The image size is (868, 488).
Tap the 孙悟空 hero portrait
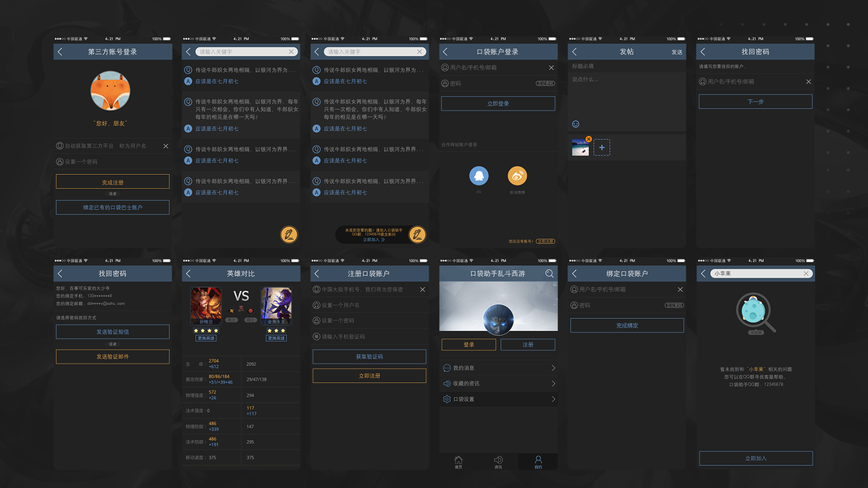pyautogui.click(x=206, y=306)
